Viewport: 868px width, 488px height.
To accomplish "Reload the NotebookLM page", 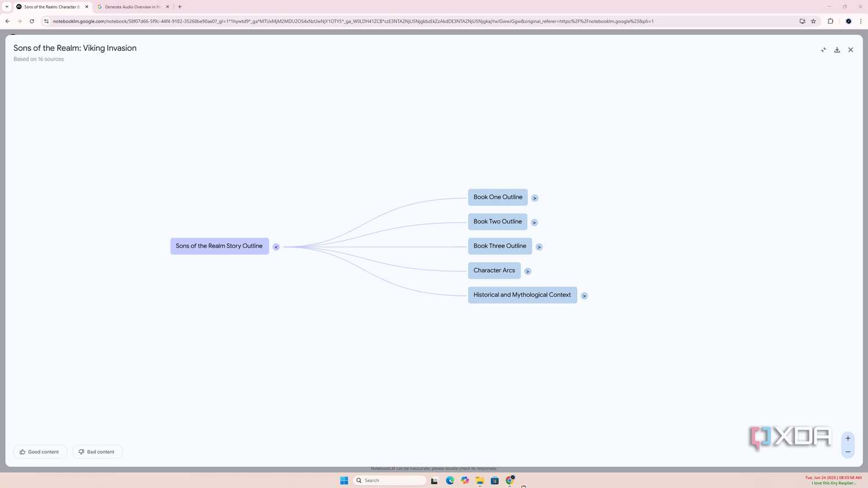I will (x=32, y=21).
